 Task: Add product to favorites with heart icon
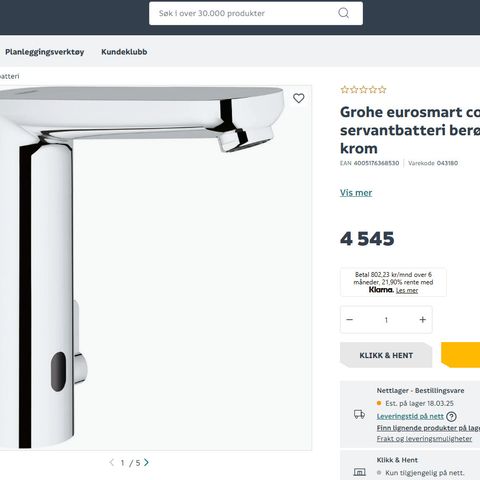(x=298, y=98)
